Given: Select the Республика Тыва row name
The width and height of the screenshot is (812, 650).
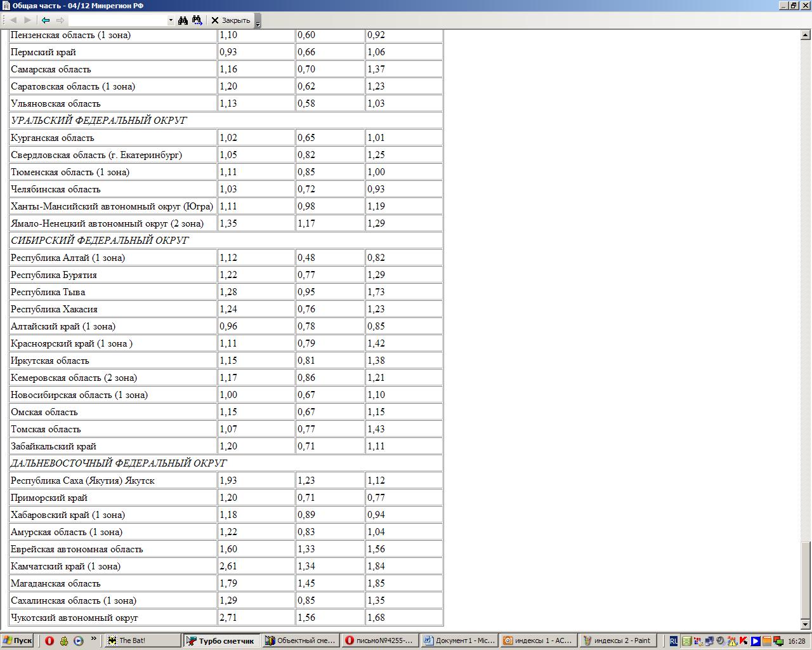Looking at the screenshot, I should (x=48, y=292).
